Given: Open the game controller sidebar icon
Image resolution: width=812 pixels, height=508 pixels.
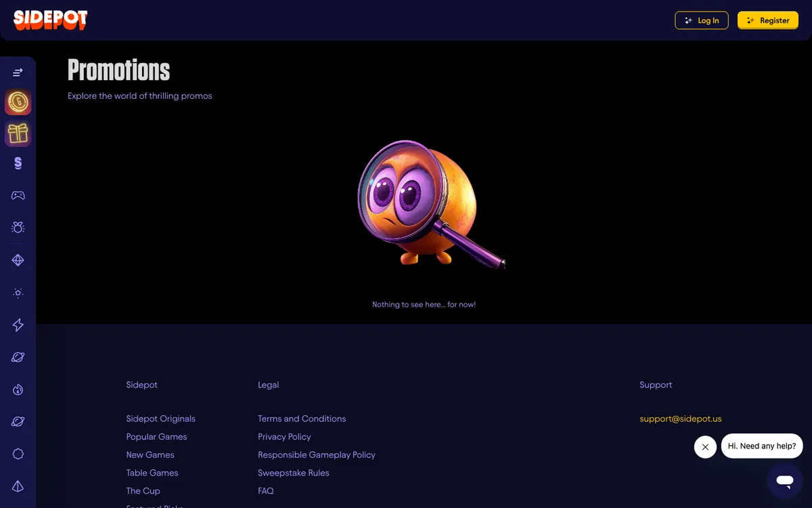Looking at the screenshot, I should (18, 196).
